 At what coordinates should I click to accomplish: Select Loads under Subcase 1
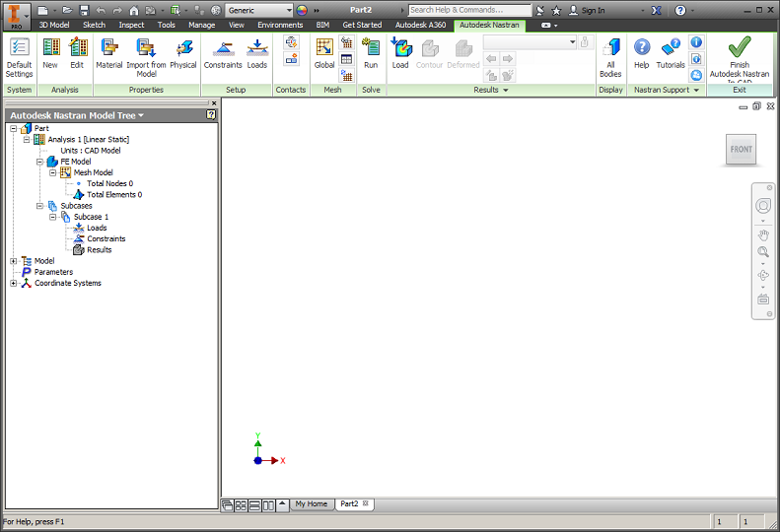point(97,228)
